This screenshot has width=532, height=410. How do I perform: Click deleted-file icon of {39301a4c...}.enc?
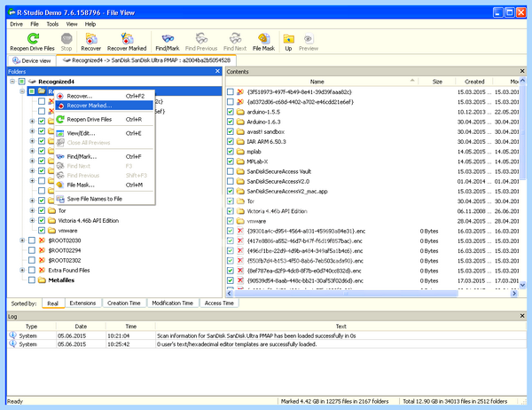240,231
